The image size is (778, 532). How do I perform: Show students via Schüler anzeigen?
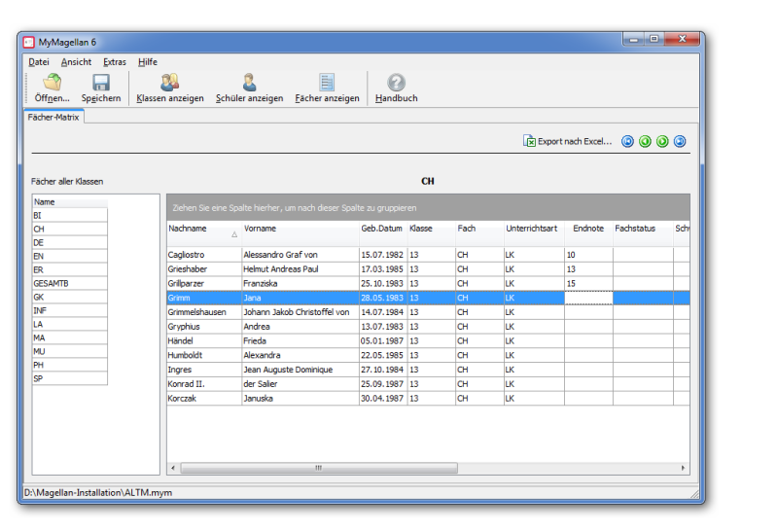point(249,88)
